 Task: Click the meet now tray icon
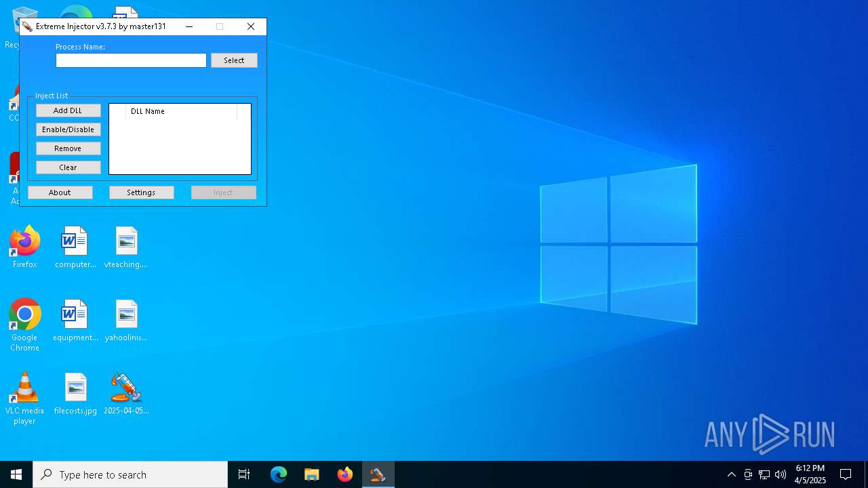748,474
